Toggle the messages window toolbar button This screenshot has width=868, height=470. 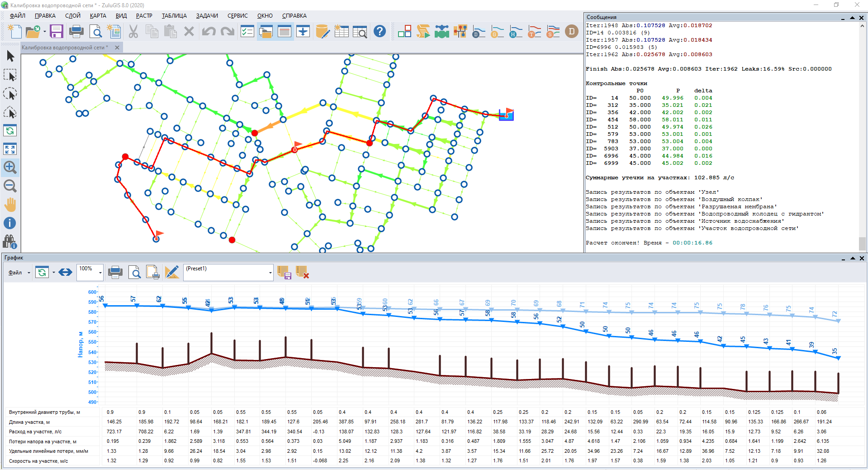pos(285,32)
